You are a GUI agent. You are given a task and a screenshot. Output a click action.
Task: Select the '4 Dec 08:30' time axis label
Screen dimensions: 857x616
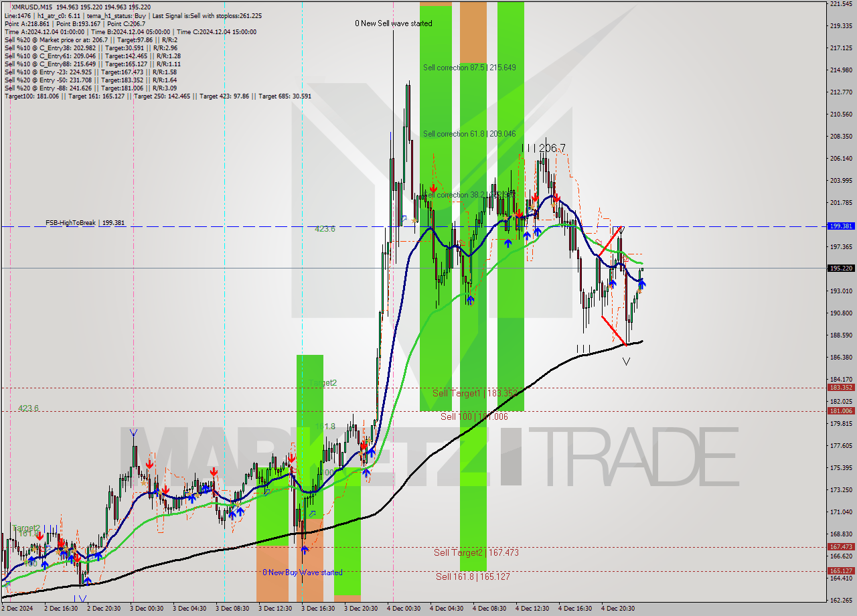pos(489,609)
